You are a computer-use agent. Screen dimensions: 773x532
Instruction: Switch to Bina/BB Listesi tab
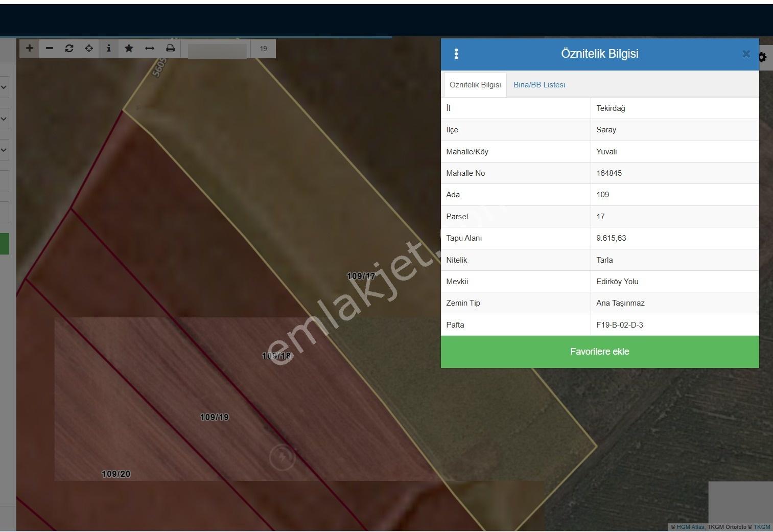pyautogui.click(x=539, y=85)
